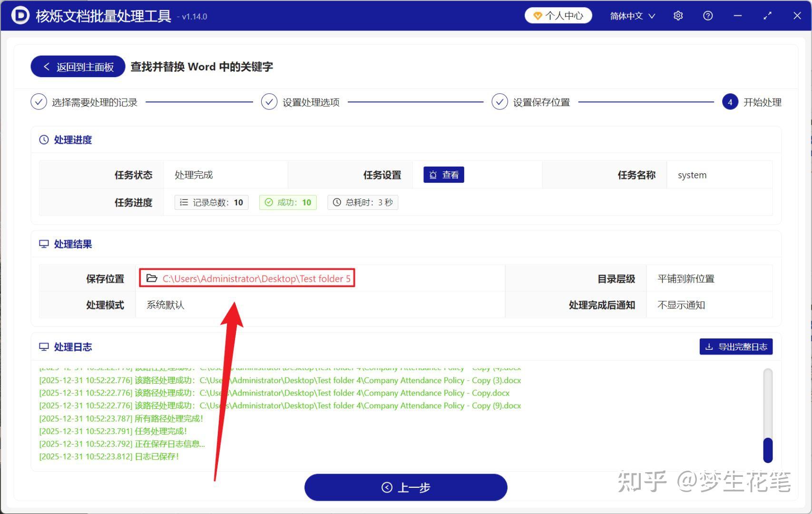812x514 pixels.
Task: Click the check circle for 设置处理选项 step
Action: click(269, 102)
